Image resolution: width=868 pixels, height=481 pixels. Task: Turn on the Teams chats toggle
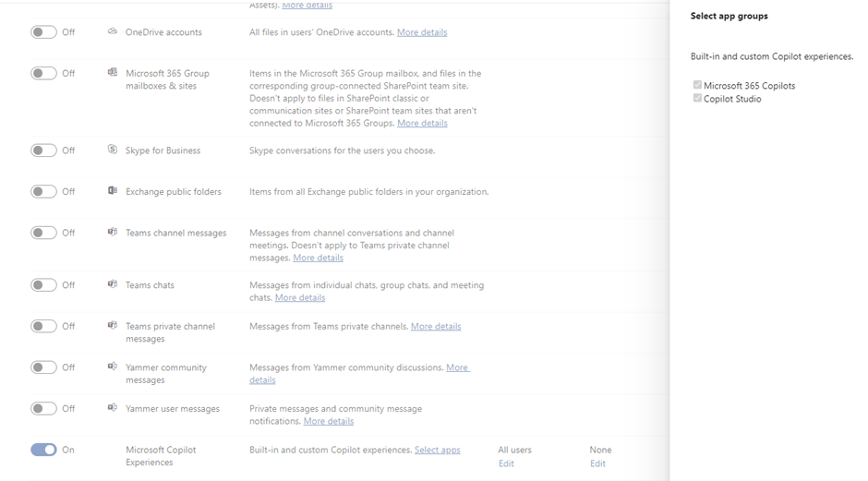click(x=43, y=285)
